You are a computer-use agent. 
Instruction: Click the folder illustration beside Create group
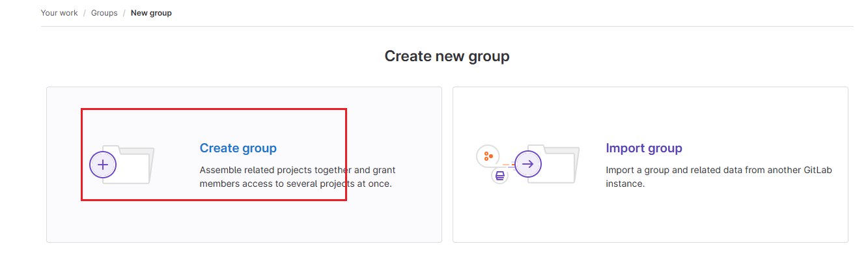128,165
